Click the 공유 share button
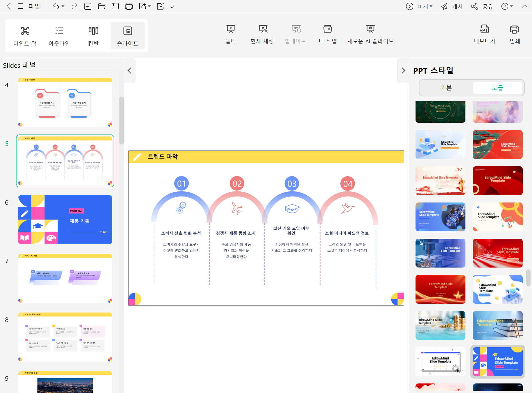 pyautogui.click(x=482, y=6)
